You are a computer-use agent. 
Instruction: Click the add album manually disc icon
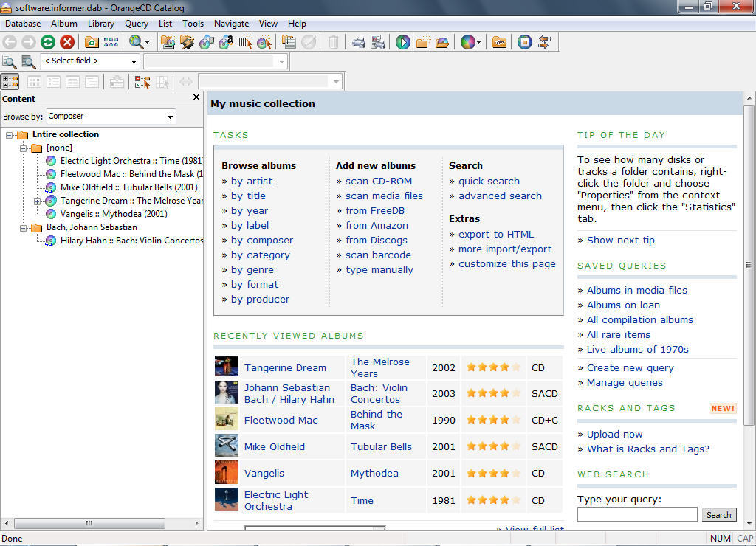point(264,42)
